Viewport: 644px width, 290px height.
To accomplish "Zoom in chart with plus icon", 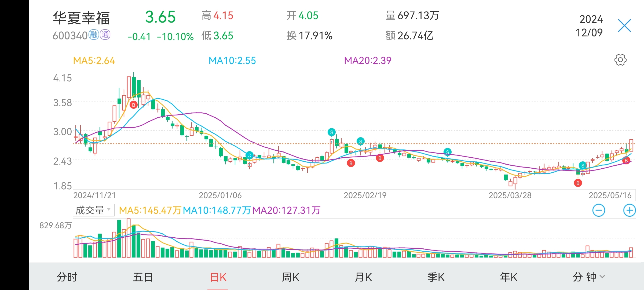I will coord(630,210).
